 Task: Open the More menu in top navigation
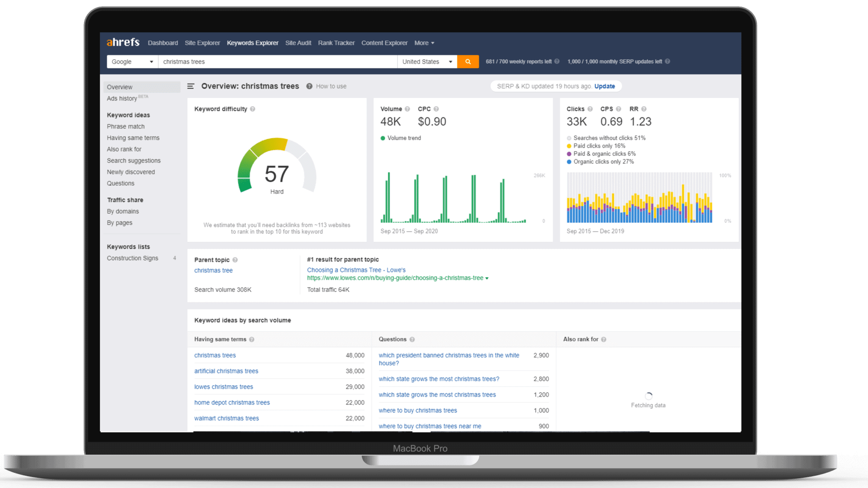coord(423,43)
